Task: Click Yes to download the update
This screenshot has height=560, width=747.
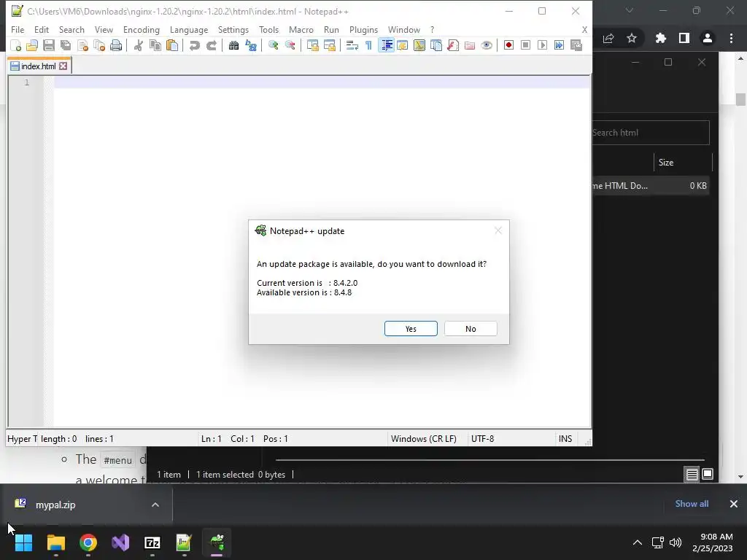Action: coord(411,329)
